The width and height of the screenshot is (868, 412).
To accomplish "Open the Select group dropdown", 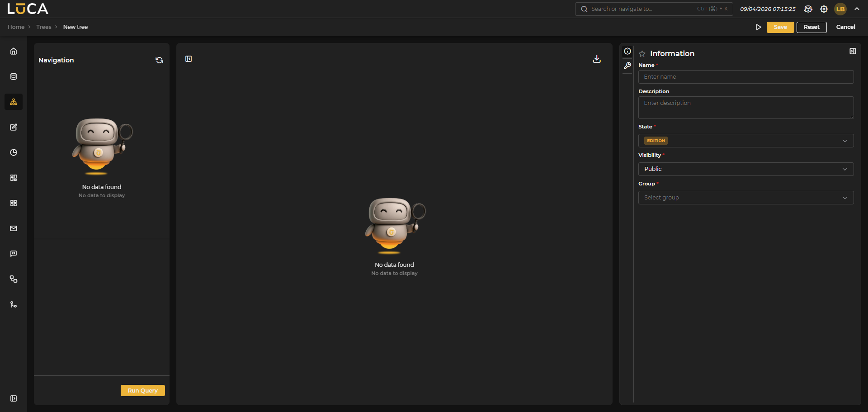I will 745,198.
